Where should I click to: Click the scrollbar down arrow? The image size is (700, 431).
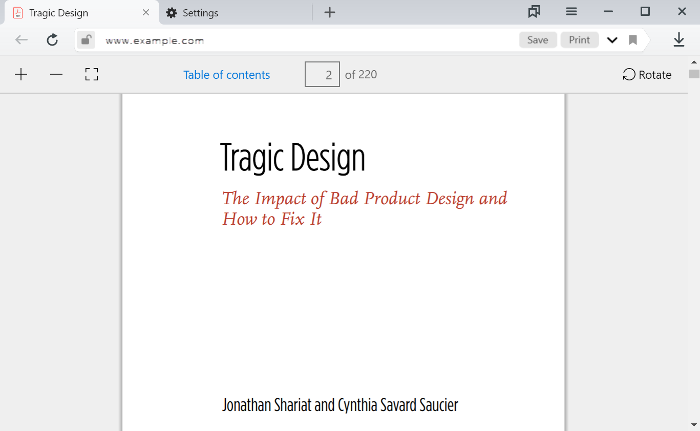coord(694,425)
